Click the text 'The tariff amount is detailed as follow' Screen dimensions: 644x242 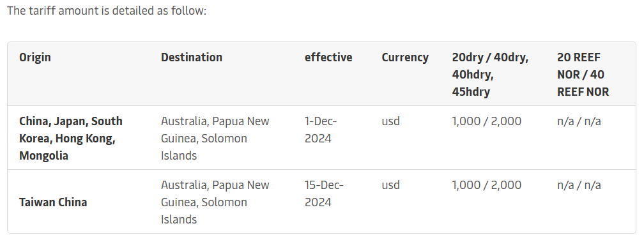(106, 11)
